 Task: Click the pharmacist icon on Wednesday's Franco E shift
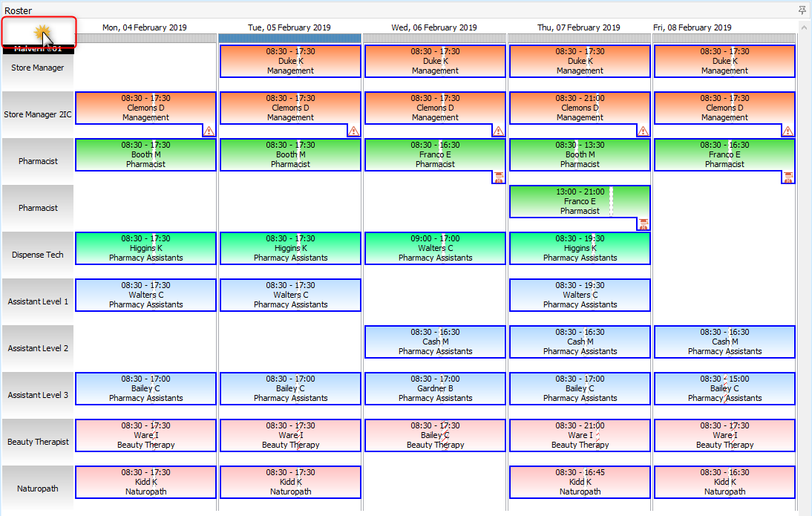(x=498, y=177)
